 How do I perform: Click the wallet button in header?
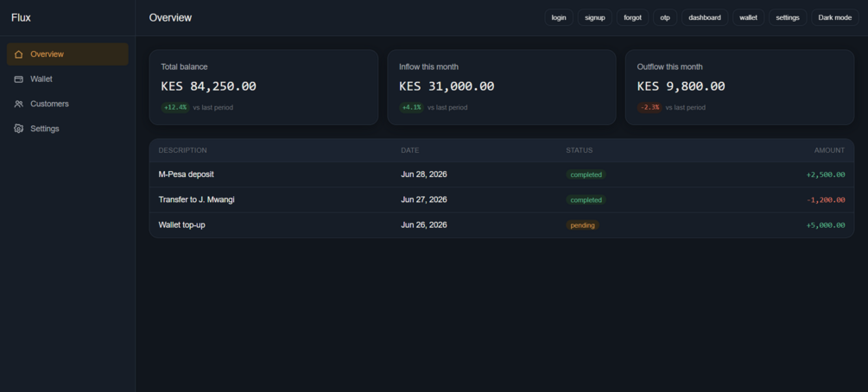point(749,18)
